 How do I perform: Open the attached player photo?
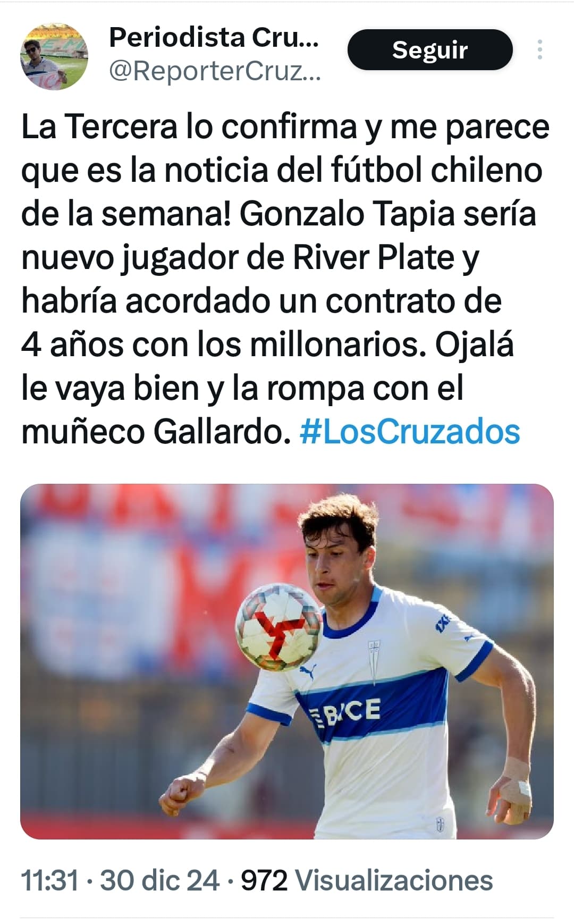287,661
